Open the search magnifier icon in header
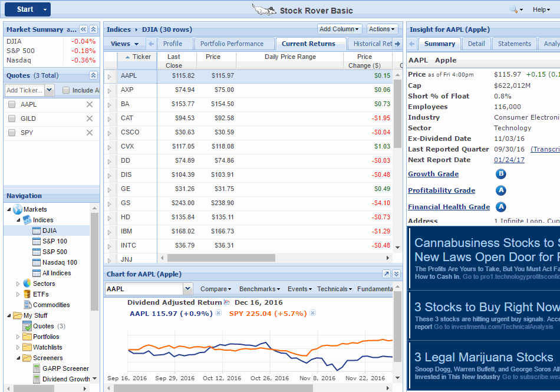The image size is (560, 392). (x=513, y=9)
